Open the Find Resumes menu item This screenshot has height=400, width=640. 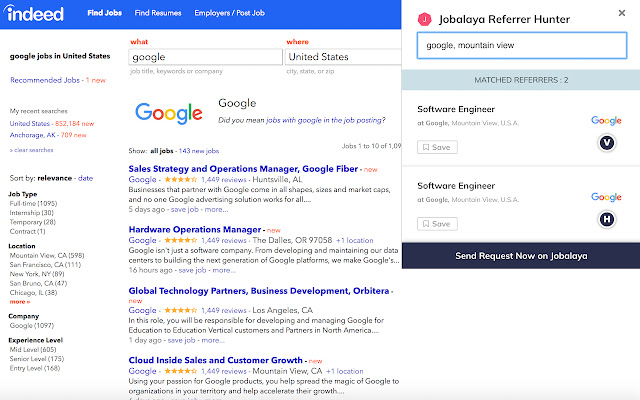point(158,13)
